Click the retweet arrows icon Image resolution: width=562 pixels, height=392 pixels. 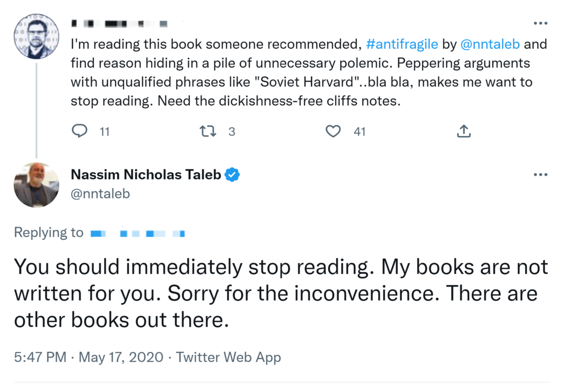click(206, 132)
